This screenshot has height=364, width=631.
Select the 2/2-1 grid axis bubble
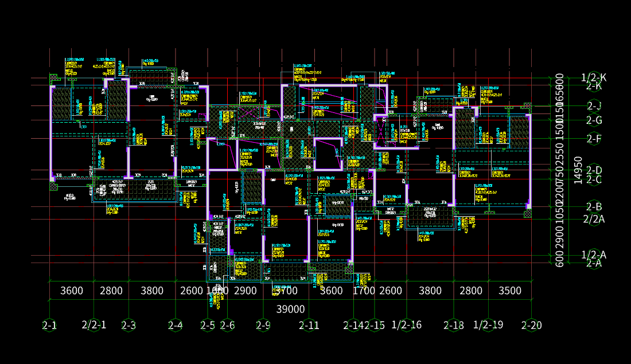point(94,324)
